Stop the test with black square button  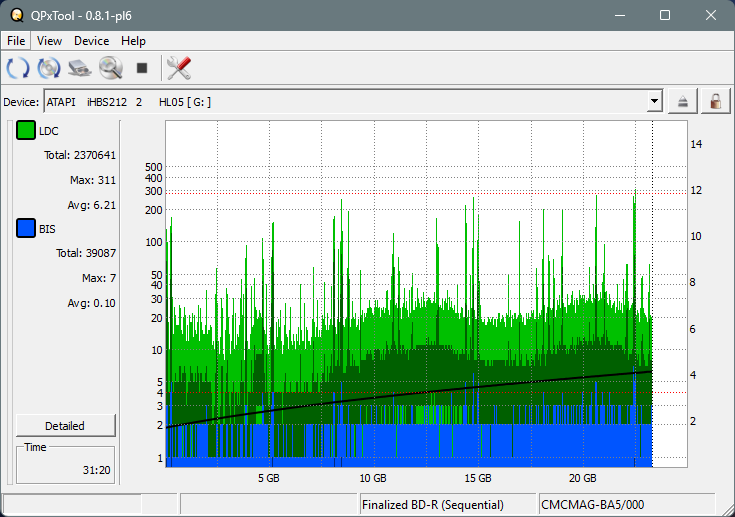point(142,68)
